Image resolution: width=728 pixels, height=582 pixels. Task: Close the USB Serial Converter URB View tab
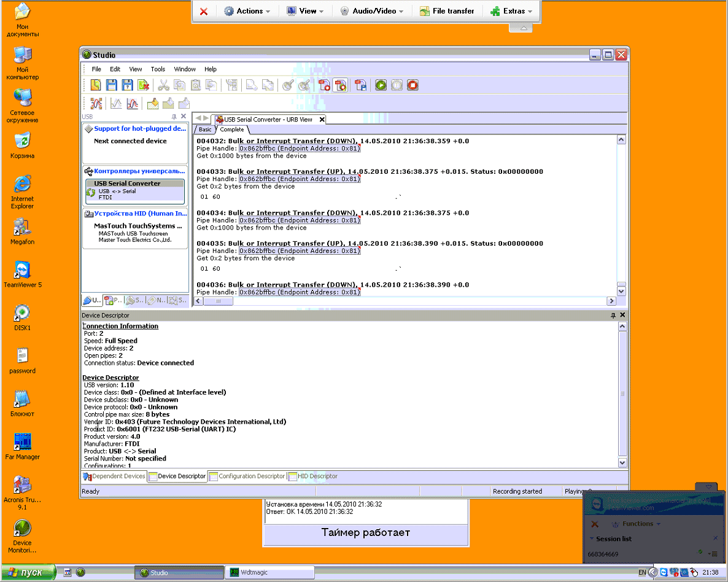click(322, 119)
